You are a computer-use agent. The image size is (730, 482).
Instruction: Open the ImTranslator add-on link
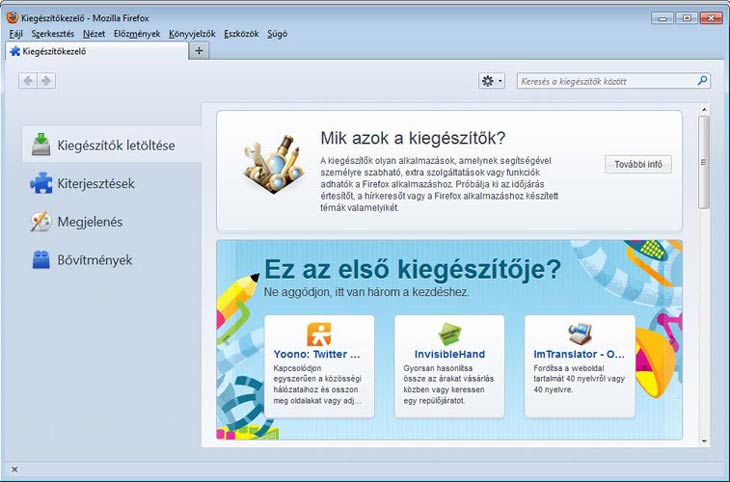click(579, 354)
